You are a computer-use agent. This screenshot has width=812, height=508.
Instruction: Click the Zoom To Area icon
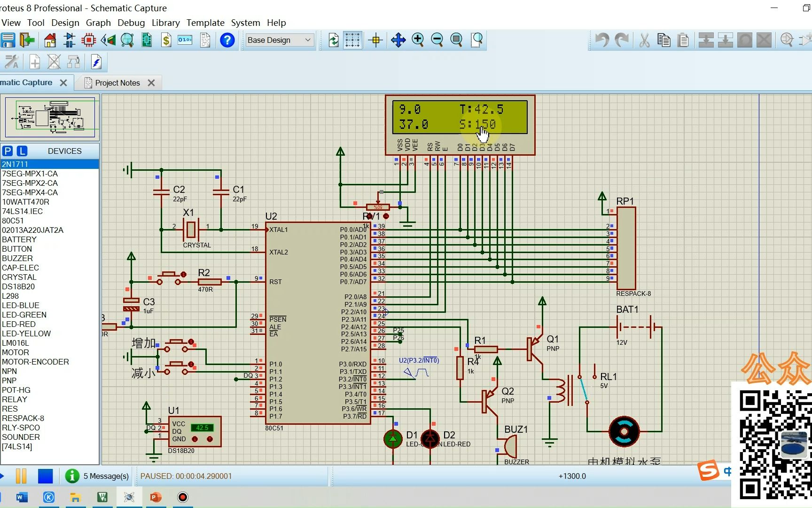(477, 40)
